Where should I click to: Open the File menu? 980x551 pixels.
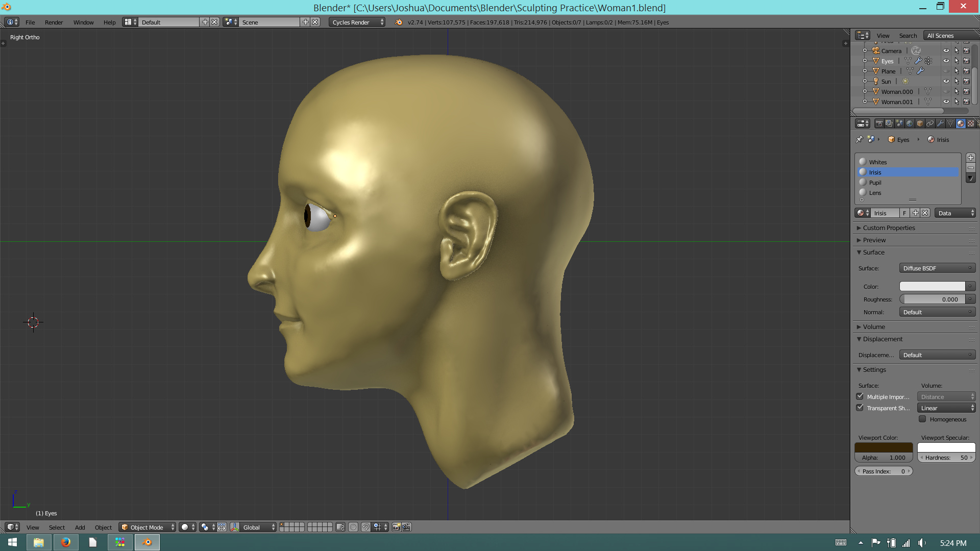point(30,22)
